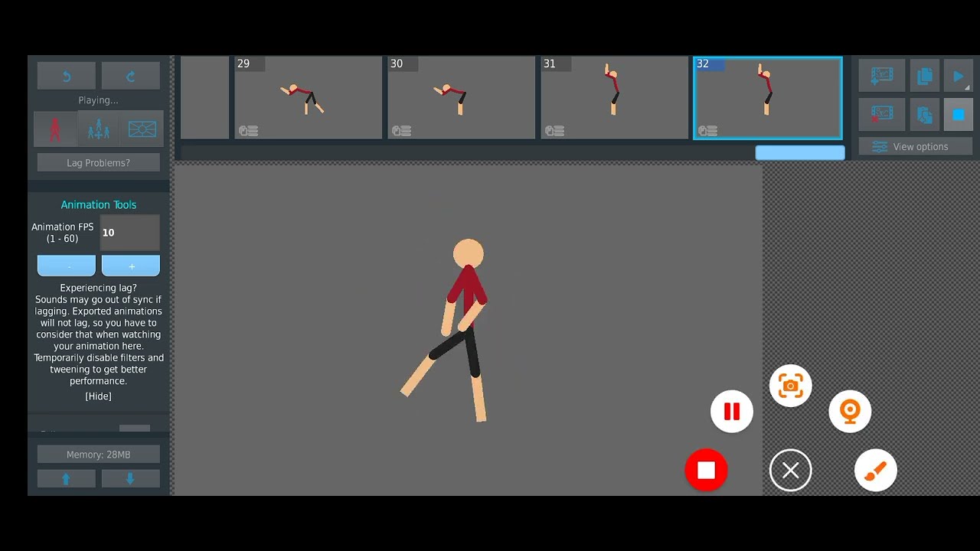Click the timeline scrollbar handle

(x=800, y=153)
